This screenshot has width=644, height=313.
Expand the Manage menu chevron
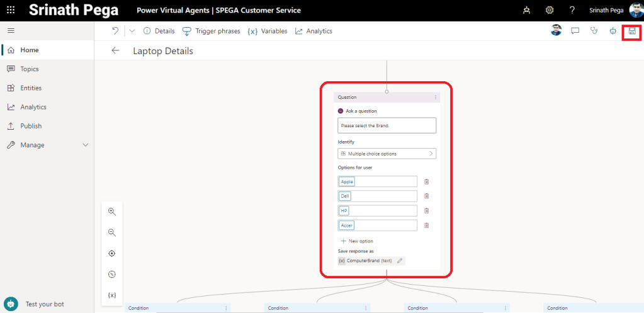coord(86,145)
